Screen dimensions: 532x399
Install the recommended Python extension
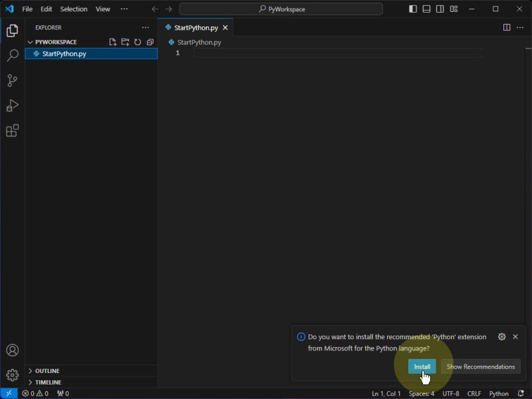click(422, 366)
